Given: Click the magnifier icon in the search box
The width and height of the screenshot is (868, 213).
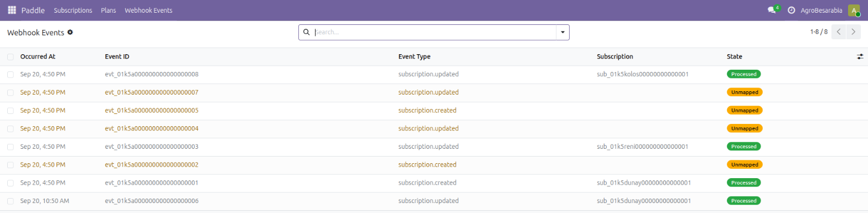Looking at the screenshot, I should coord(306,32).
